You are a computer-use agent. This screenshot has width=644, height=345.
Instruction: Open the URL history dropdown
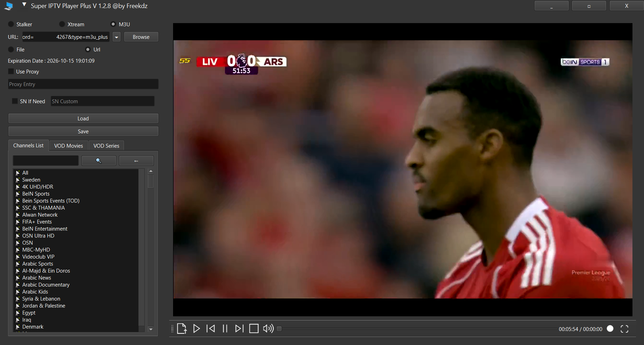click(116, 37)
